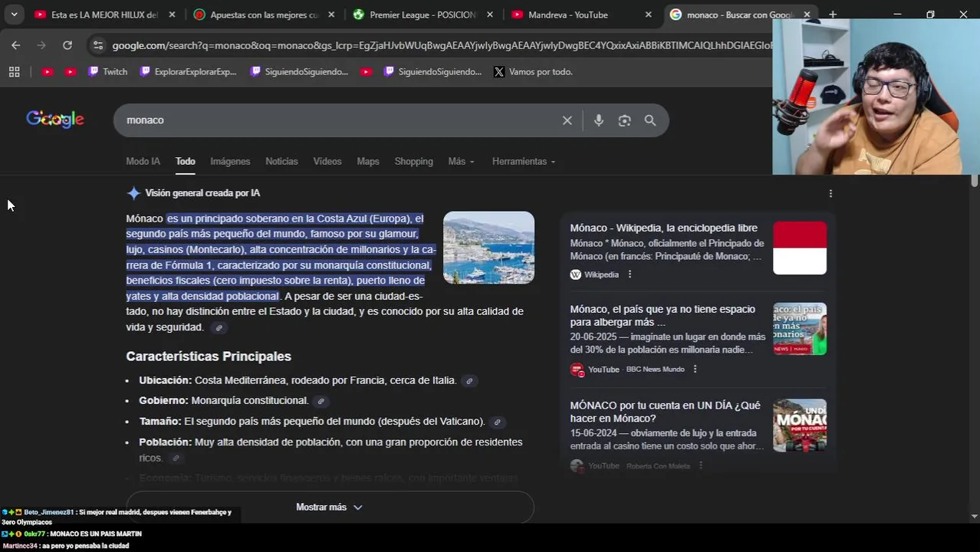The height and width of the screenshot is (552, 980).
Task: Open 'Mónaco - Wikipedia, la enciclopedia libre' result
Action: click(663, 228)
